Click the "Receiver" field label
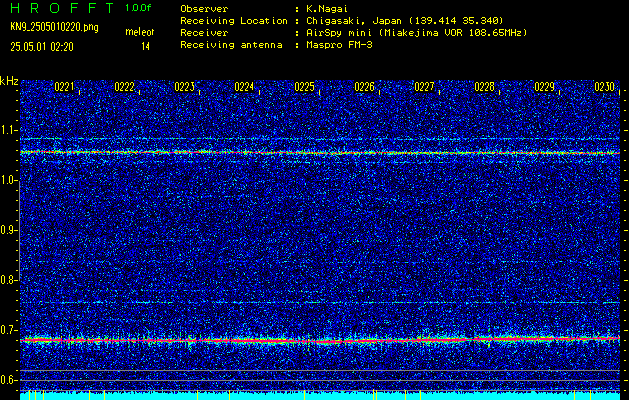Screen dimensions: 629x400 [x=204, y=32]
